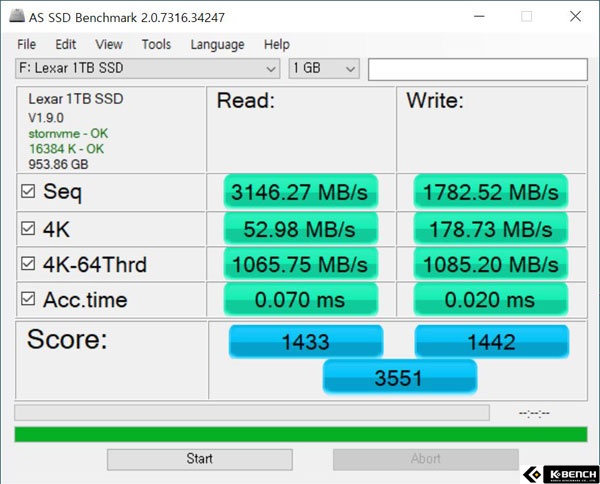Image resolution: width=600 pixels, height=484 pixels.
Task: Click the 953.86 GB capacity text
Action: (58, 165)
